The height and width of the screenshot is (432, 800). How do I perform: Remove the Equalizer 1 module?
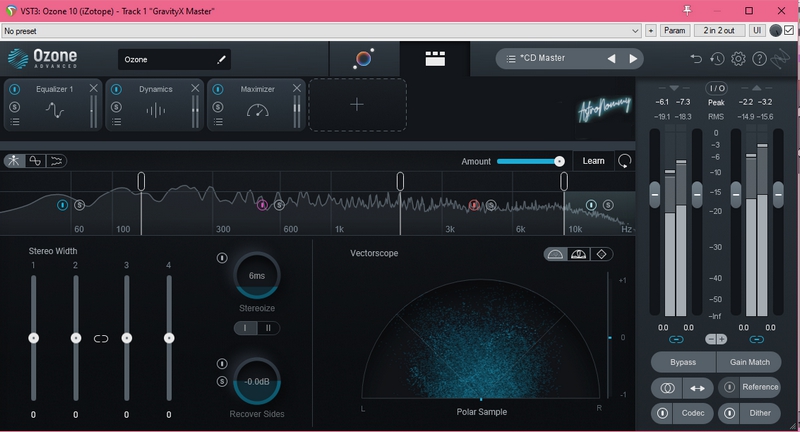click(93, 88)
